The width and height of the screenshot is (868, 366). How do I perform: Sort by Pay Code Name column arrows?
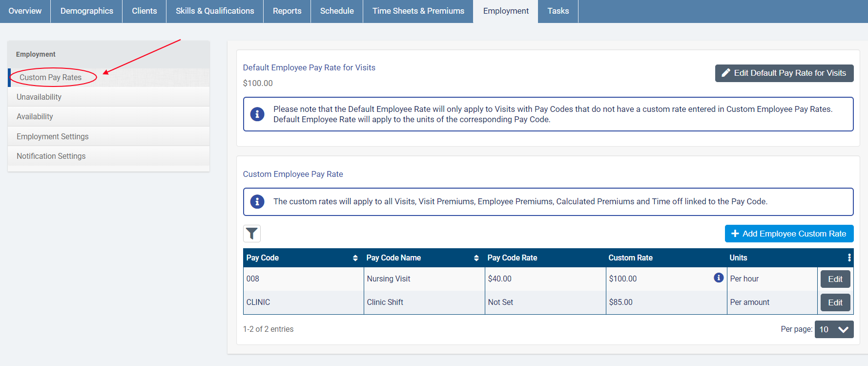[476, 258]
